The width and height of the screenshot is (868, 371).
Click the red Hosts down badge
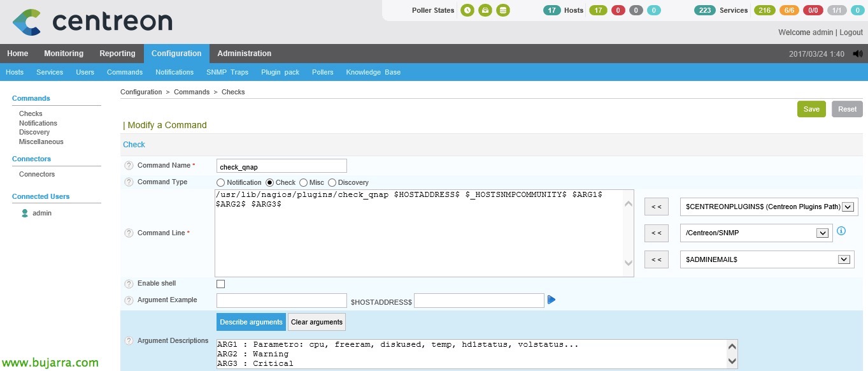point(618,10)
